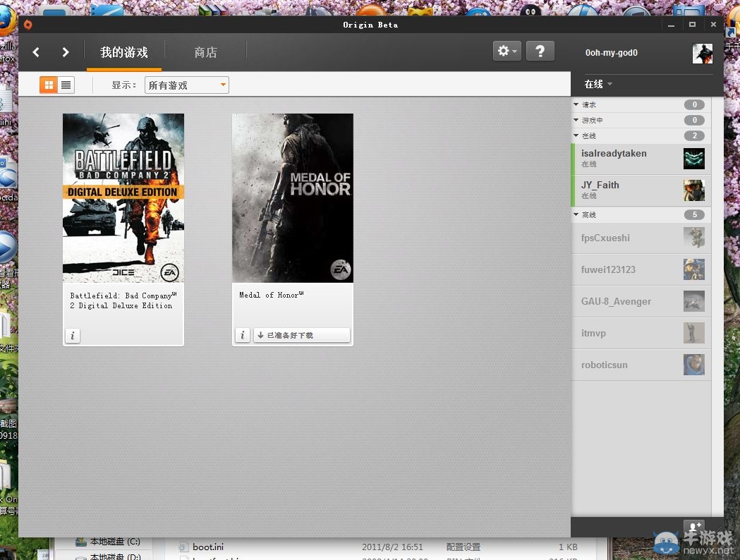This screenshot has width=740, height=560.
Task: Collapse the 离线 friends group showing 5
Action: click(576, 214)
